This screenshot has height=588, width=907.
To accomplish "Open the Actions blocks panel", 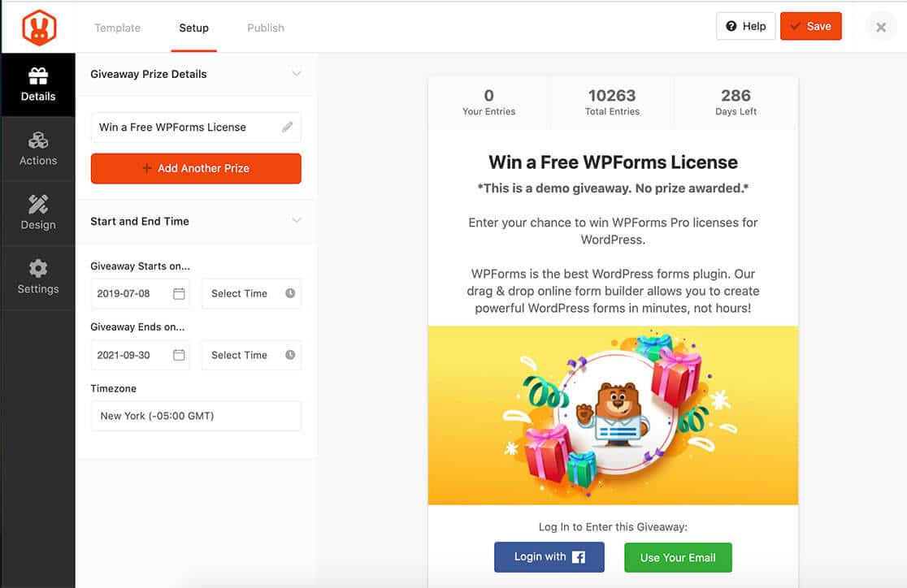I will 38,149.
